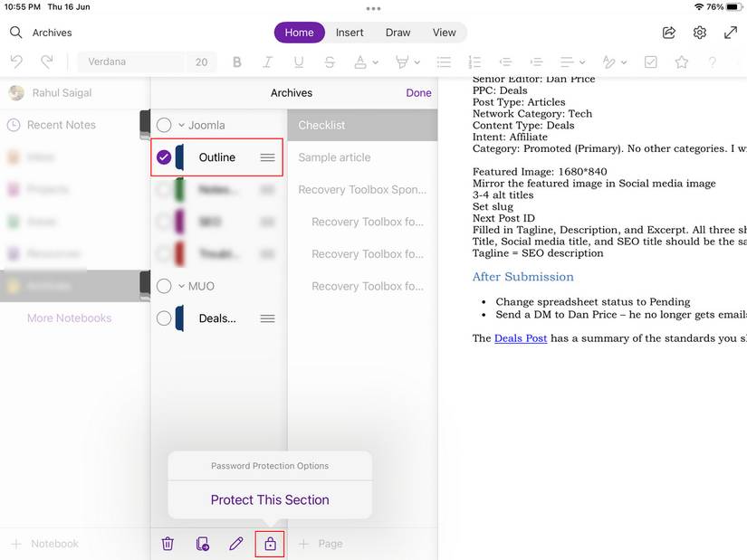Tap the bulleted list icon
Screen dimensions: 747x560
[x=443, y=62]
